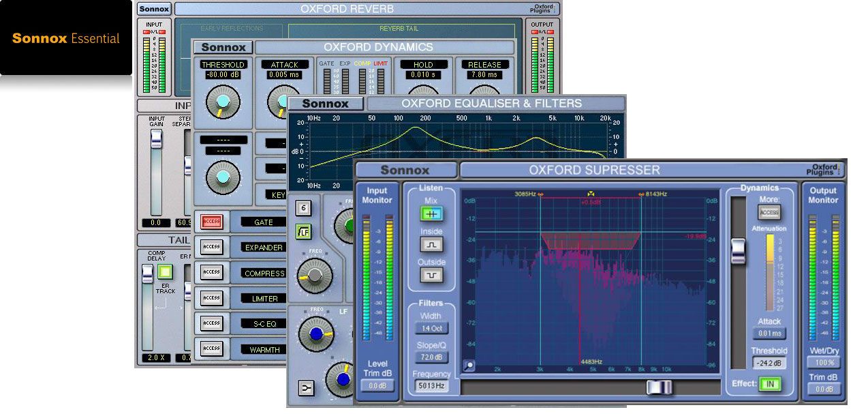Click the output overload indicator in Reverb
Screen dimensions: 868x414
coord(542,33)
